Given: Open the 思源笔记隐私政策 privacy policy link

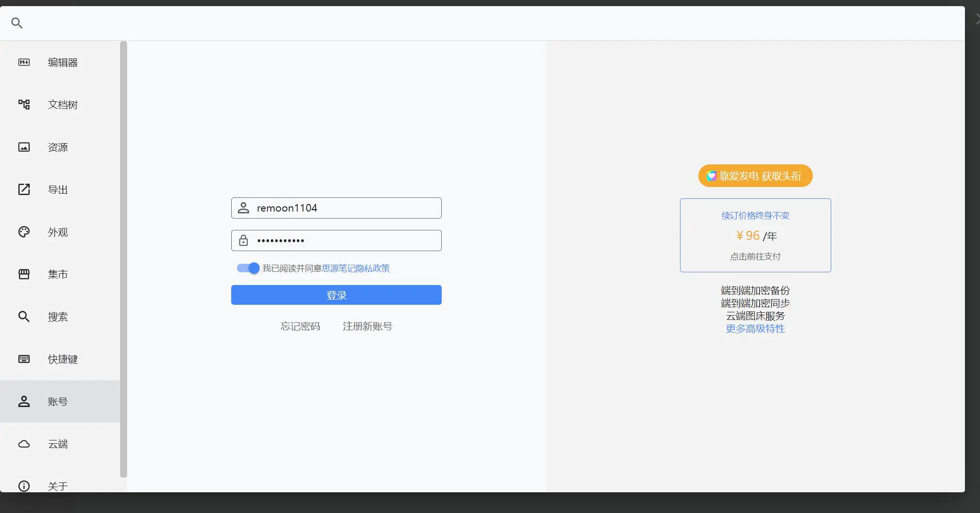Looking at the screenshot, I should 356,268.
